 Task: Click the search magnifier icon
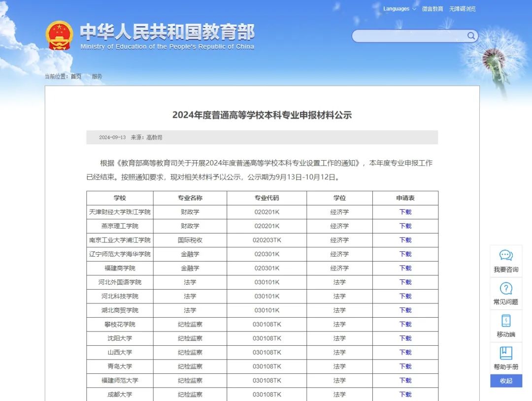coord(471,35)
